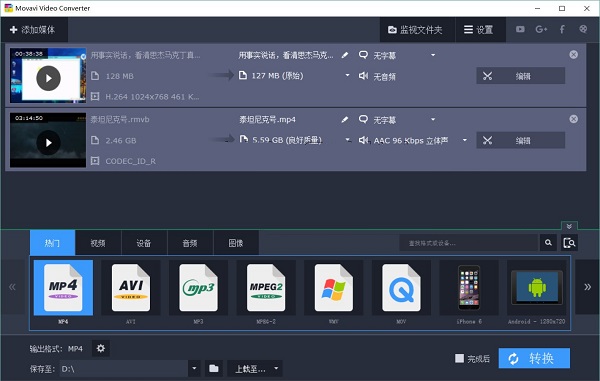Screen dimensions: 600x381
Task: Click the 转换 convert button
Action: pos(534,358)
